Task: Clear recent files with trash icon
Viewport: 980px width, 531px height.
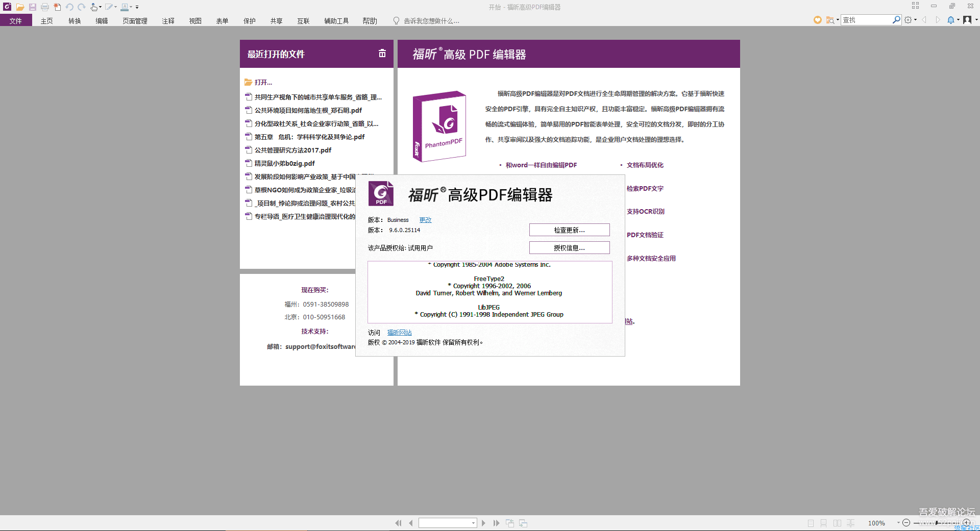Action: (x=382, y=53)
